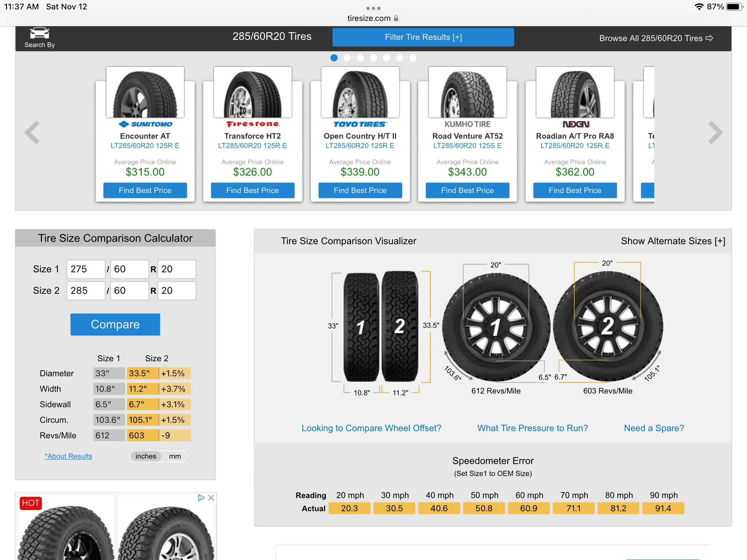Tap the battery indicator icon

click(x=734, y=7)
